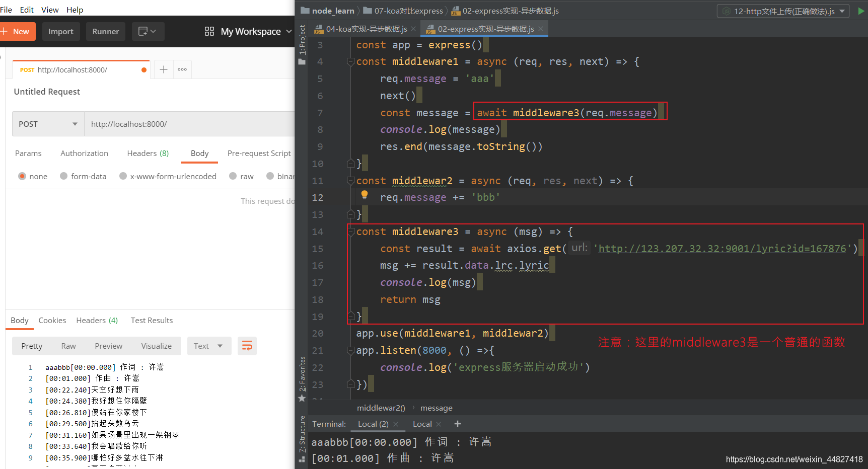
Task: Click the Runner button
Action: coord(106,31)
